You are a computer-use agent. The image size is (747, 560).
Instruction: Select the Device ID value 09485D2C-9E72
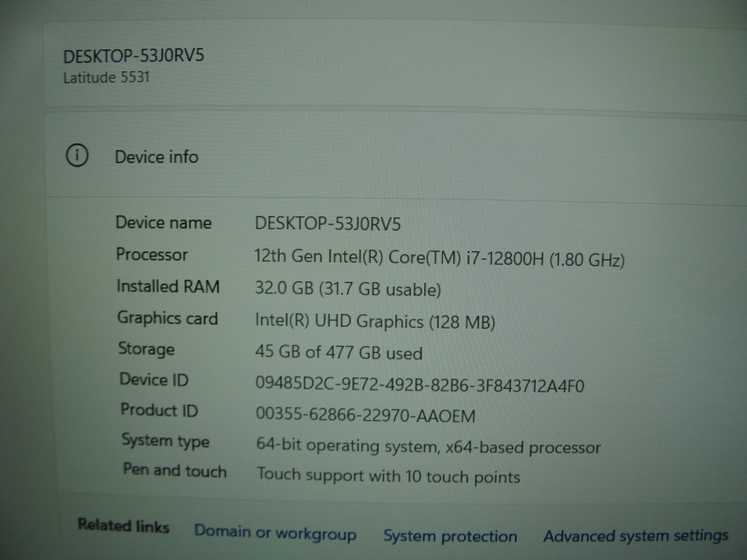point(419,385)
